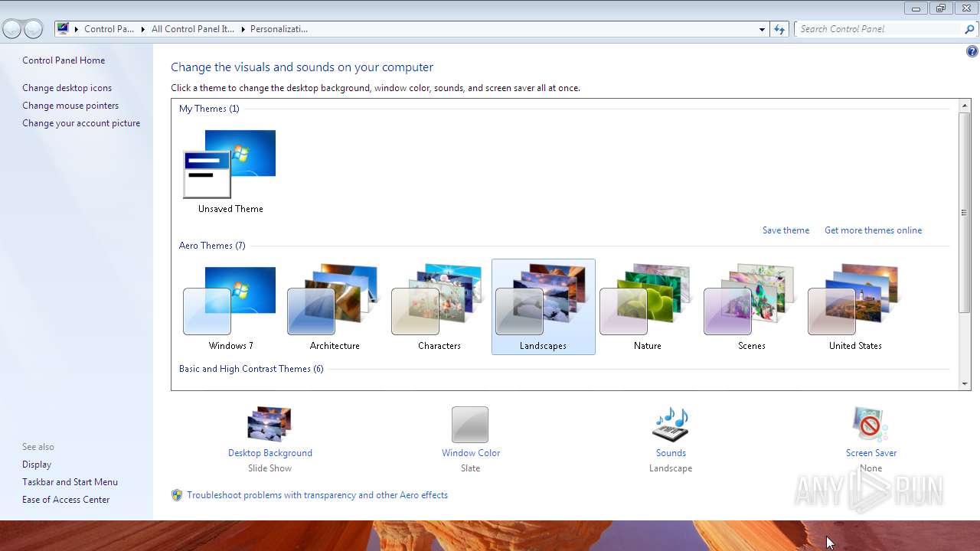Image resolution: width=980 pixels, height=551 pixels.
Task: Click Basic and High Contrast Themes (6) header
Action: [251, 369]
